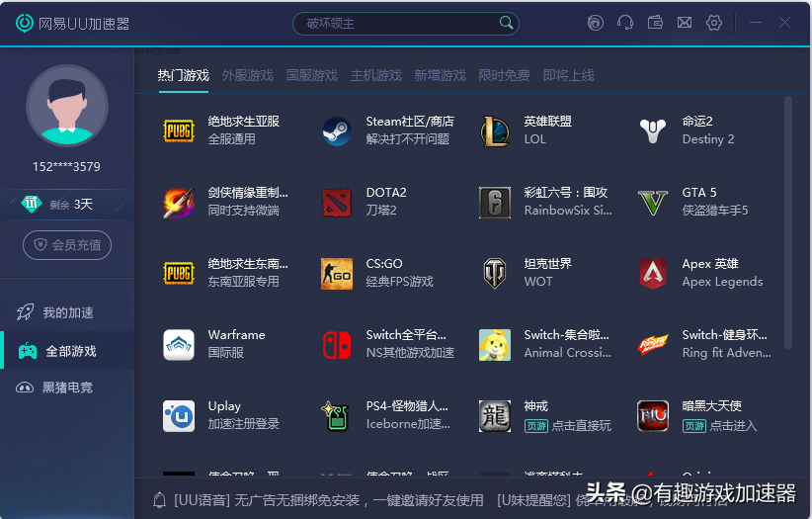This screenshot has width=812, height=519.
Task: Select the Steam社区/商店 icon
Action: (x=337, y=130)
